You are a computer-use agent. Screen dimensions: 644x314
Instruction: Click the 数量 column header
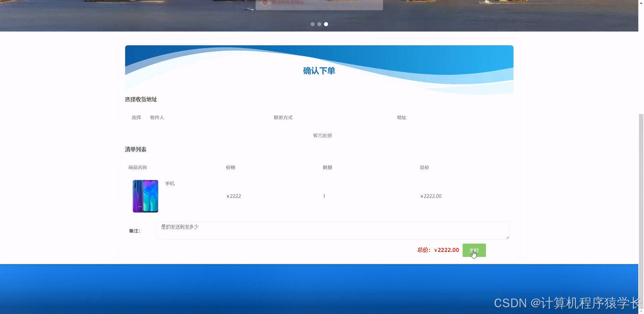pyautogui.click(x=327, y=167)
